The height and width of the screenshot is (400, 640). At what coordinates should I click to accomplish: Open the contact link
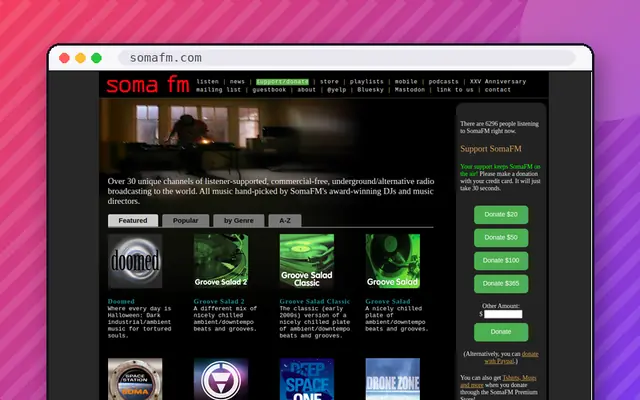coord(498,90)
